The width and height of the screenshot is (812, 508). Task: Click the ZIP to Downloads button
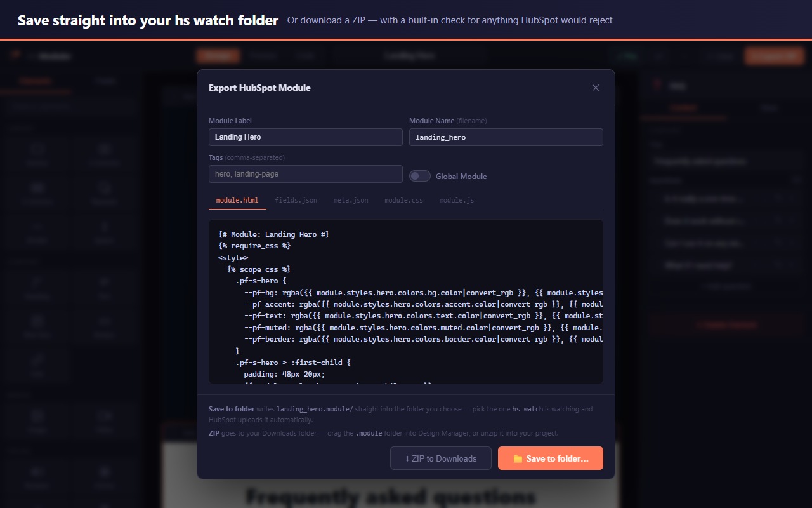441,458
